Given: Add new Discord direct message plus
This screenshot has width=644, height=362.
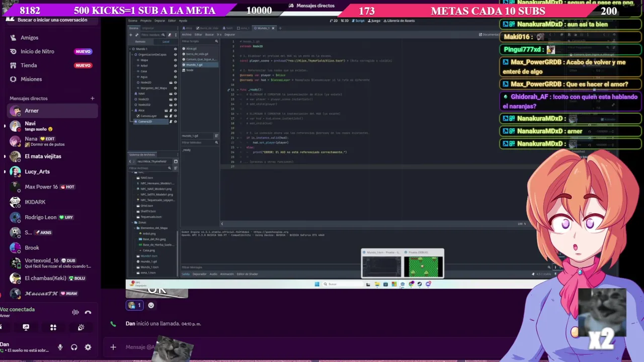Looking at the screenshot, I should pyautogui.click(x=92, y=99).
